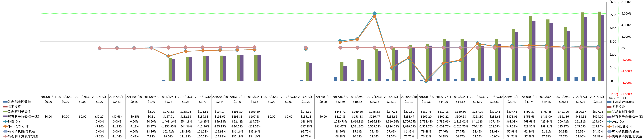Select the 2013/03/31 date column header
Image resolution: width=644 pixels, height=139 pixels.
48,97
